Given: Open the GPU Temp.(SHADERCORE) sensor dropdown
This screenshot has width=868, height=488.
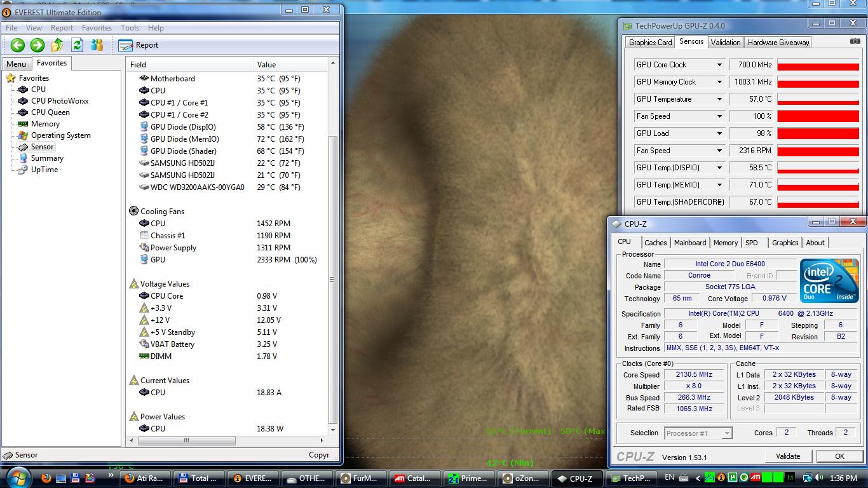Looking at the screenshot, I should 719,202.
